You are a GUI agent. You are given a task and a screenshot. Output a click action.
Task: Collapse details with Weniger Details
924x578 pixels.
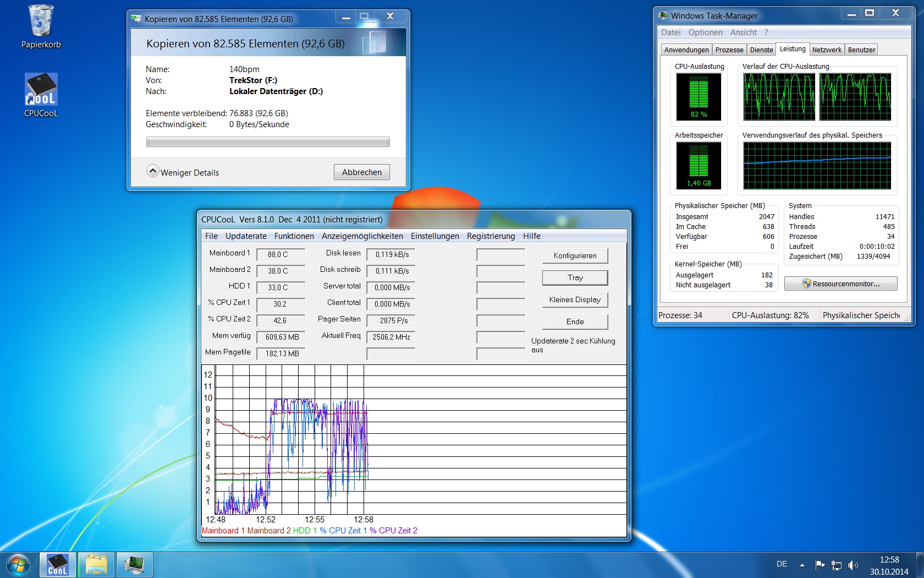point(183,172)
